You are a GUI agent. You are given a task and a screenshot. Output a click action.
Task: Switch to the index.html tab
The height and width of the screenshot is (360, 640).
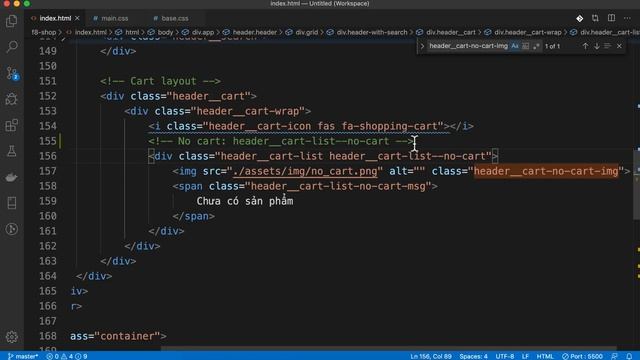[55, 18]
